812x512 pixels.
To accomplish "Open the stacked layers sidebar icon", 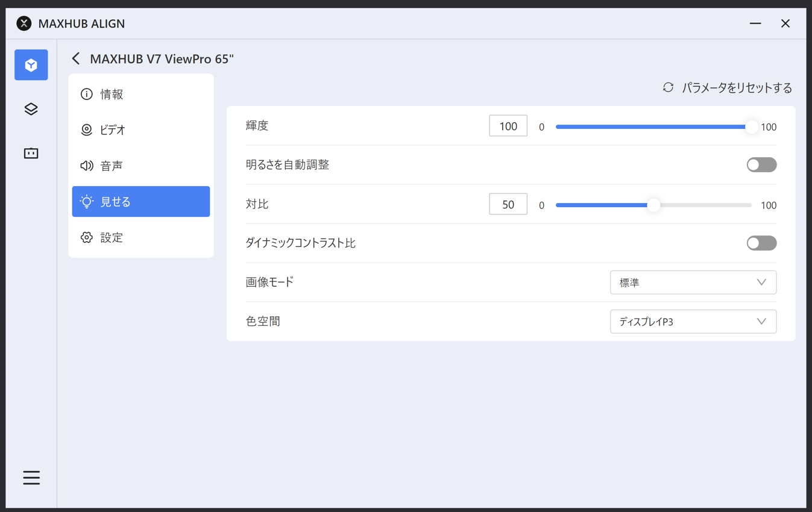I will (31, 109).
